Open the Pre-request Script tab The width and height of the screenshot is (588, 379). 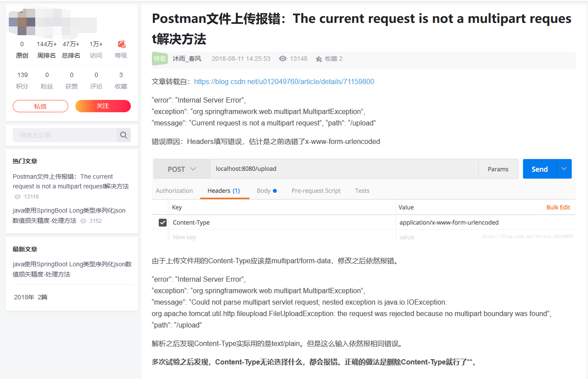(x=316, y=191)
